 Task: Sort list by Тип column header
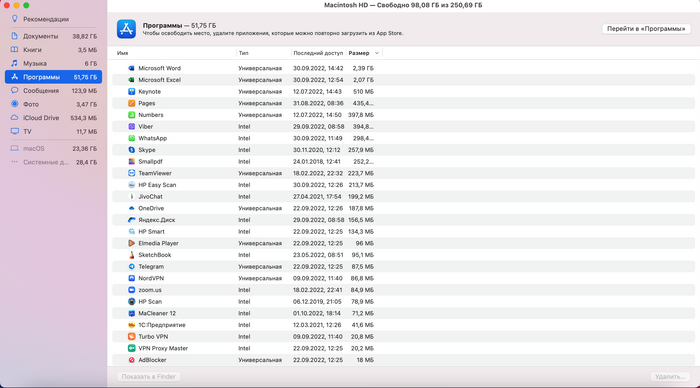[x=243, y=53]
